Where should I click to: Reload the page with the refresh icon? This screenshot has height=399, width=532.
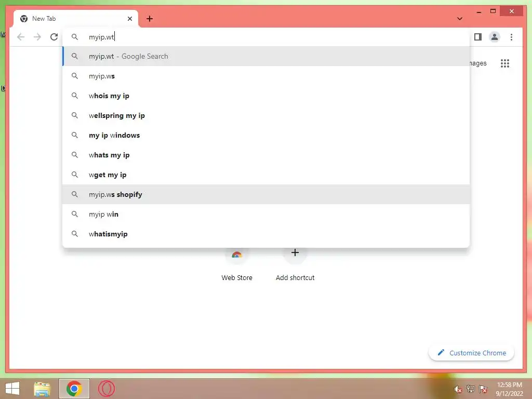click(x=54, y=37)
